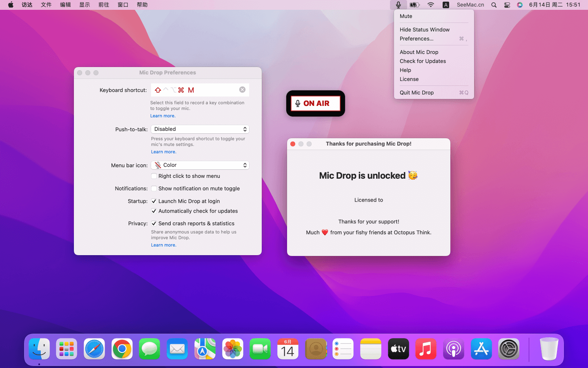The height and width of the screenshot is (368, 588).
Task: Open Control Center icon in menu bar
Action: pos(507,5)
